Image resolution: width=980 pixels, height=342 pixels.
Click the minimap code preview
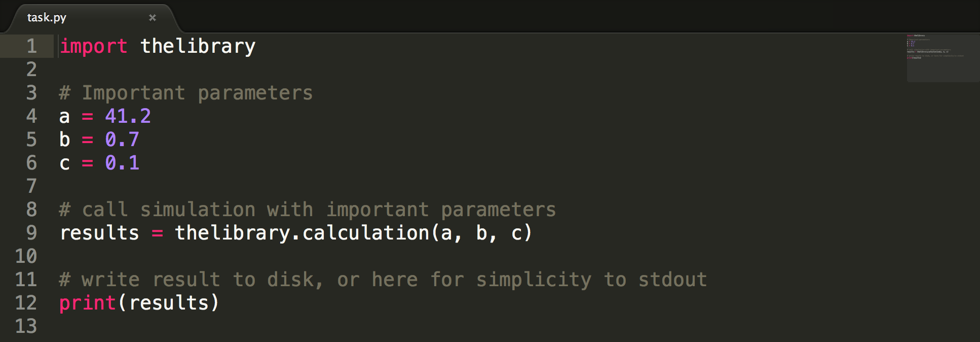click(943, 58)
